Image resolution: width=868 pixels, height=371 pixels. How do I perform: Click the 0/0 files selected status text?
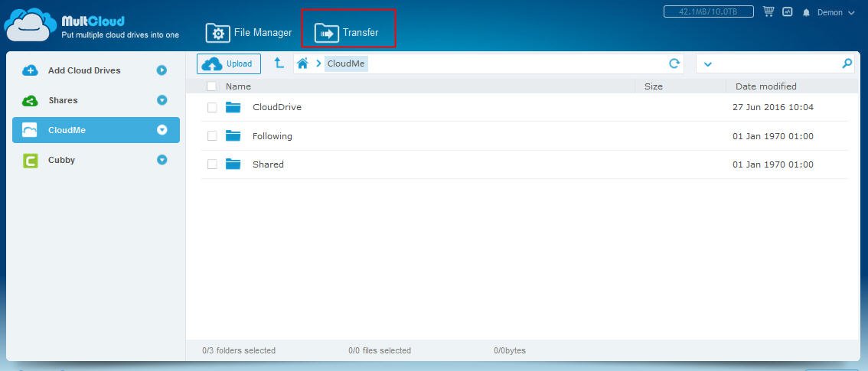click(380, 350)
